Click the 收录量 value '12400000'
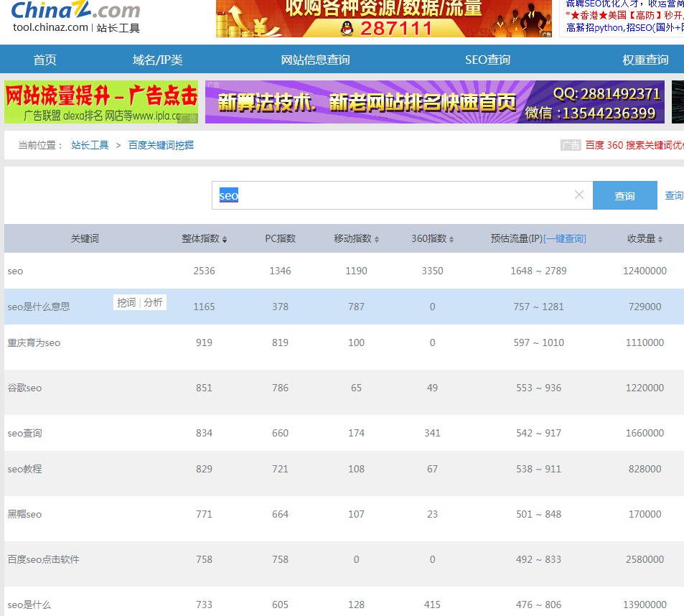The image size is (684, 616). [645, 271]
